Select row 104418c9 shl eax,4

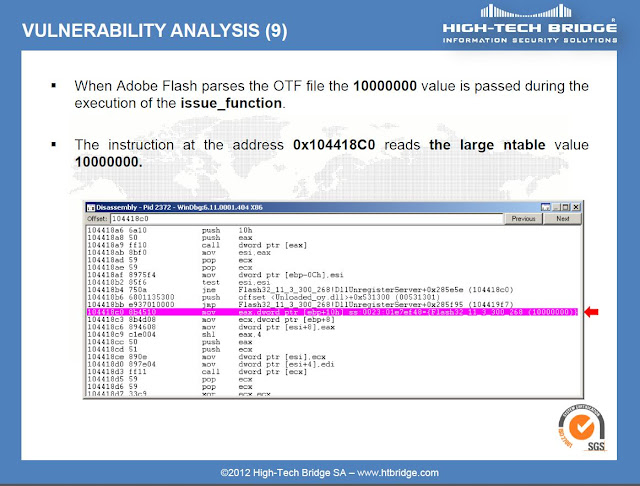tap(332, 335)
